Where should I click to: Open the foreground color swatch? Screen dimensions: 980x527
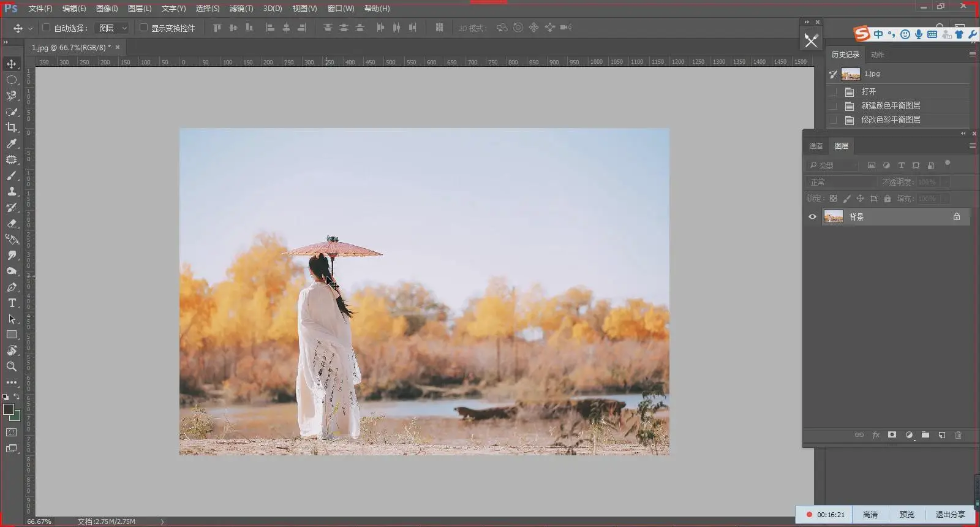[9, 409]
